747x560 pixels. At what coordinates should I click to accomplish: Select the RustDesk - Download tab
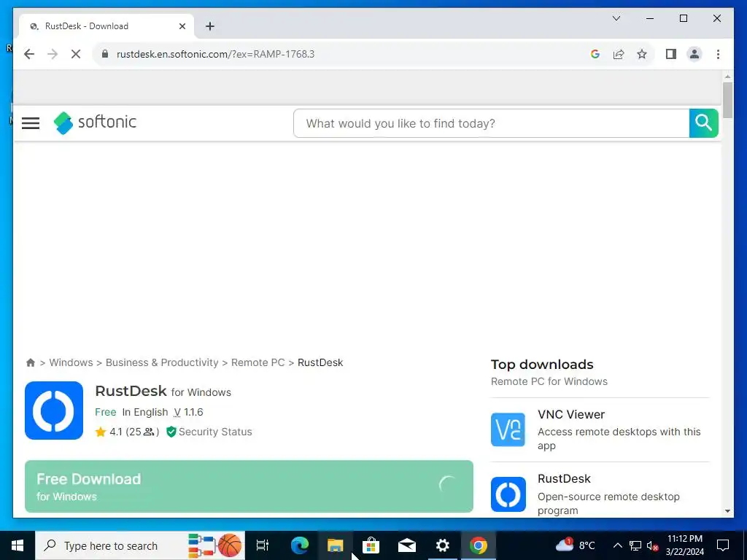(107, 26)
